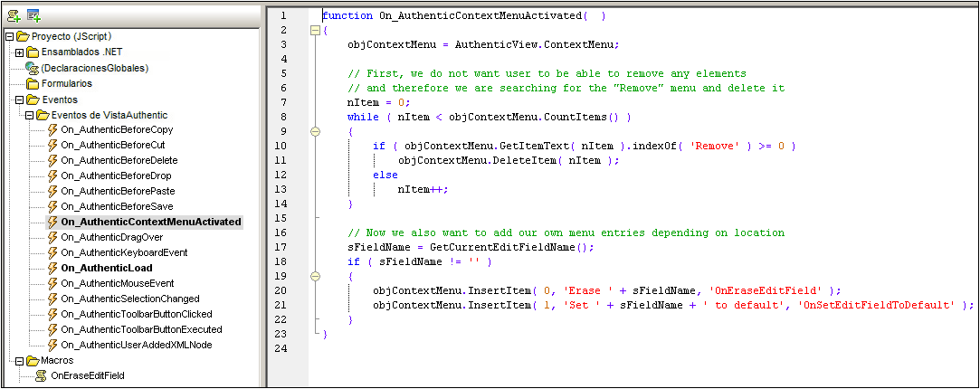Click lightning icon of On_AuthenticToolbarButtonClicked
Screen dimensions: 980x389
(x=52, y=314)
